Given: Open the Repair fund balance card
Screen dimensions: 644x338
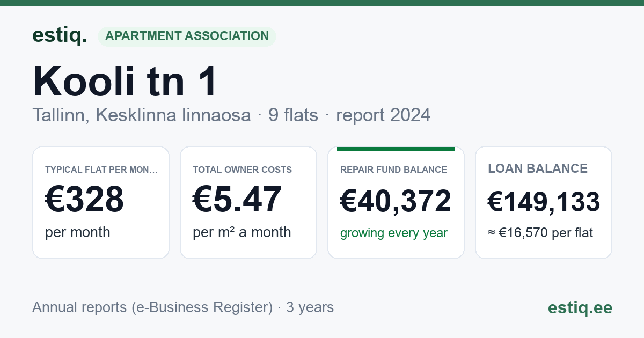Looking at the screenshot, I should coord(396,202).
